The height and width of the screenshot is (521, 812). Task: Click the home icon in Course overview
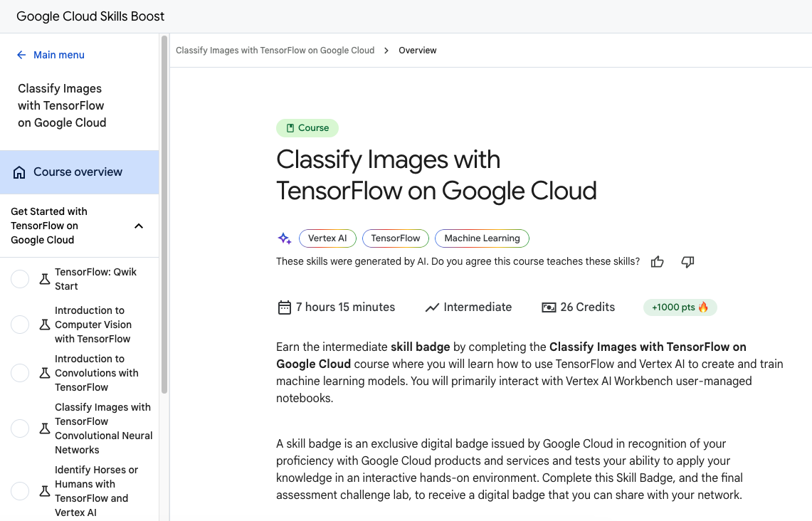point(19,172)
